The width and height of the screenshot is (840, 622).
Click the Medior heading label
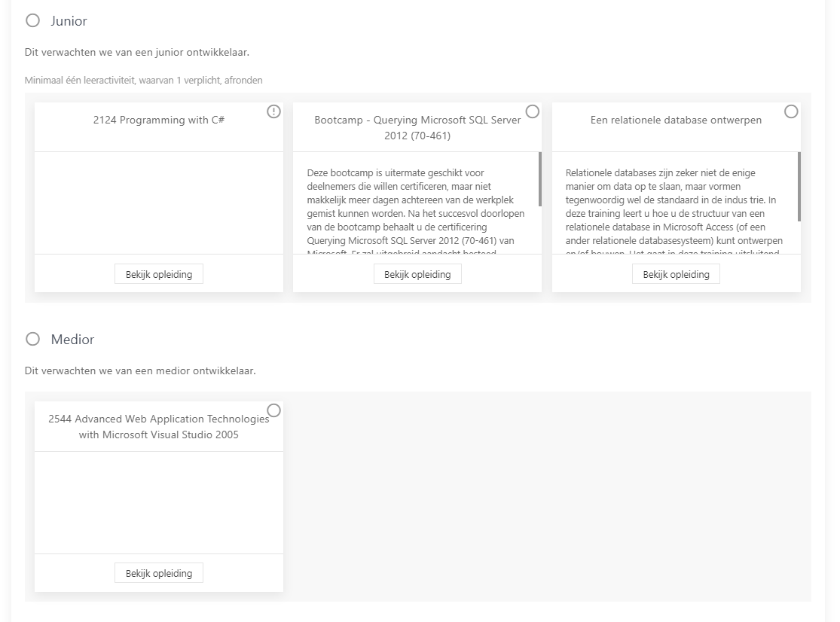click(x=72, y=340)
